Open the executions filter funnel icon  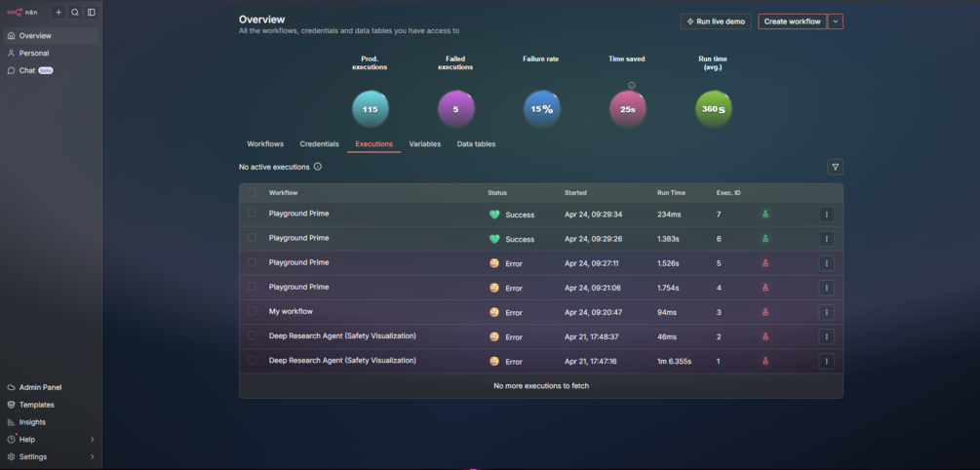click(835, 167)
